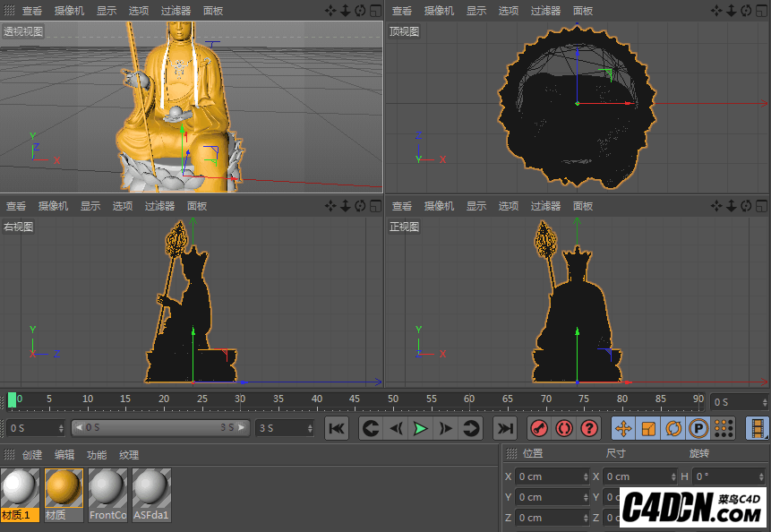Image resolution: width=771 pixels, height=532 pixels.
Task: Open 过滤器 menu in the front viewport
Action: tap(546, 206)
